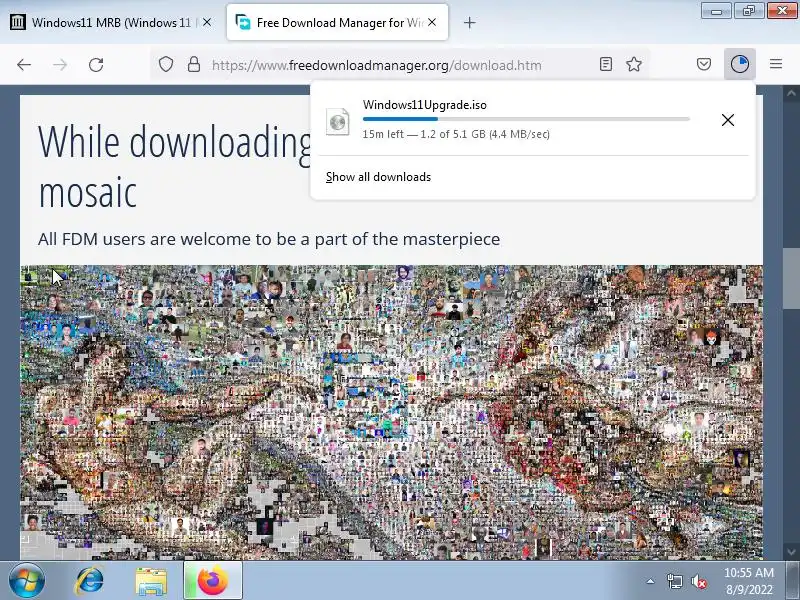Open the Firefox hamburger menu
This screenshot has height=600, width=800.
(x=776, y=64)
